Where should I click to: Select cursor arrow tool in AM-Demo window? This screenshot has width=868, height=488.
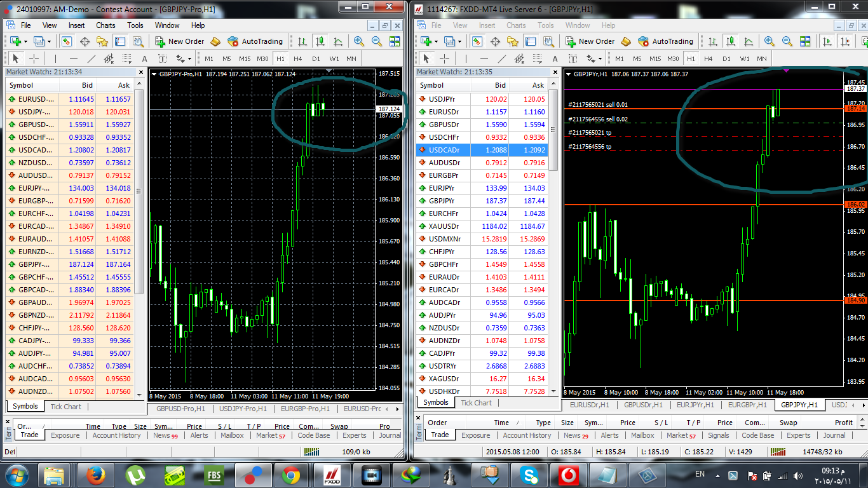(x=17, y=58)
